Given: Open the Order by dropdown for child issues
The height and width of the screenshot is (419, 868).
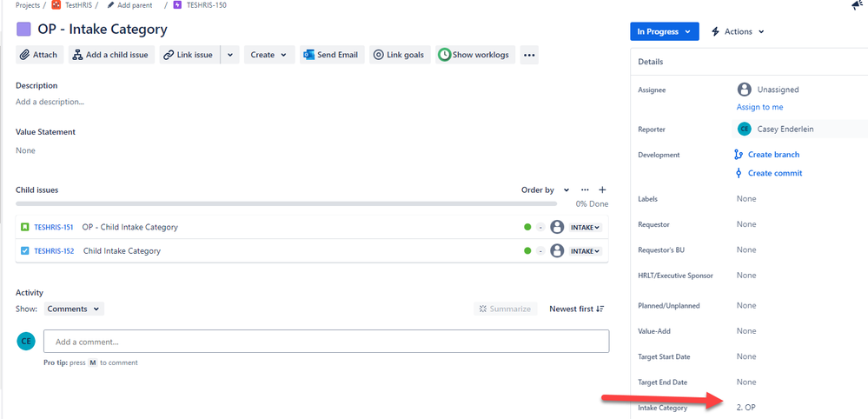Looking at the screenshot, I should coord(546,190).
